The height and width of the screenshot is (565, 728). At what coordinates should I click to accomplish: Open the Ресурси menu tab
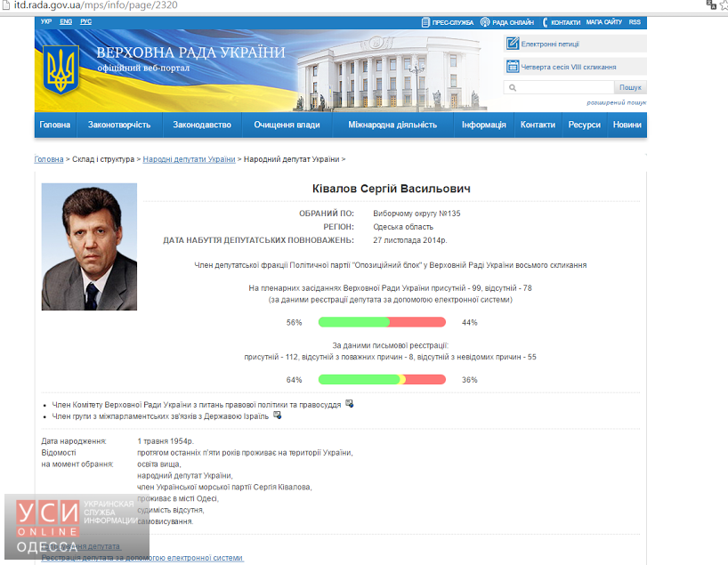585,125
